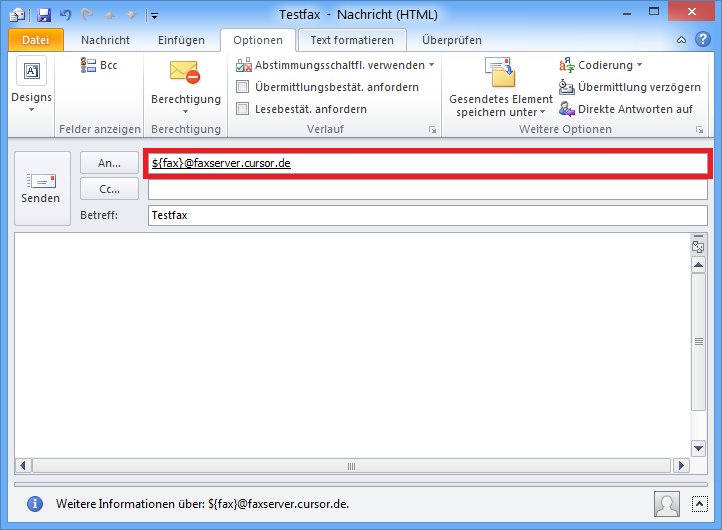Click the horizontal scrollbar left arrow
Screen dimensions: 722x530
click(23, 466)
